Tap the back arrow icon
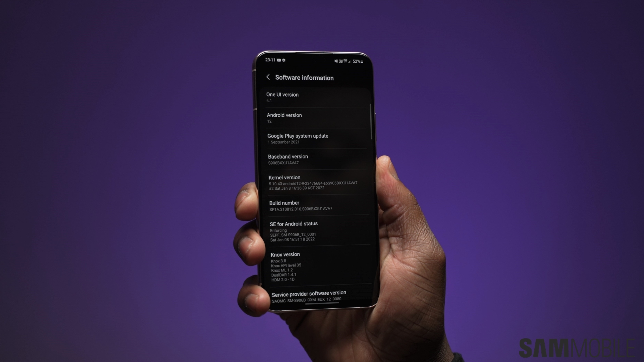 pyautogui.click(x=267, y=77)
